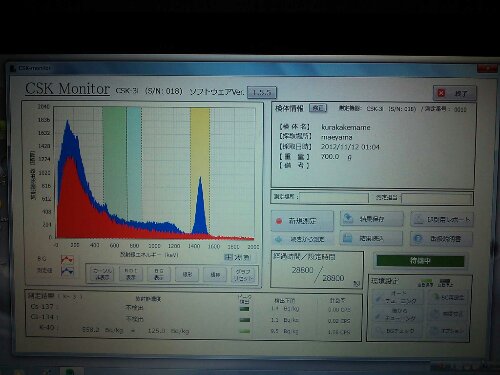The image size is (500, 375).
Task: Toggle the cursor display button
Action: tap(102, 274)
